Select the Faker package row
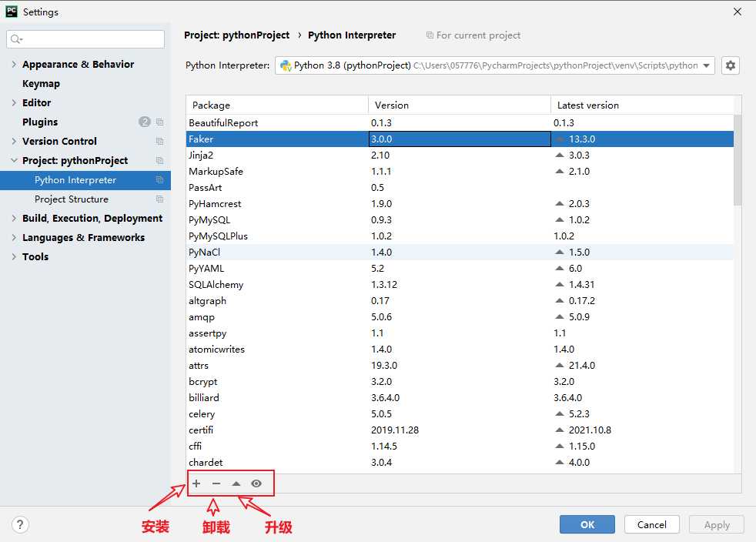This screenshot has height=542, width=756. point(460,139)
